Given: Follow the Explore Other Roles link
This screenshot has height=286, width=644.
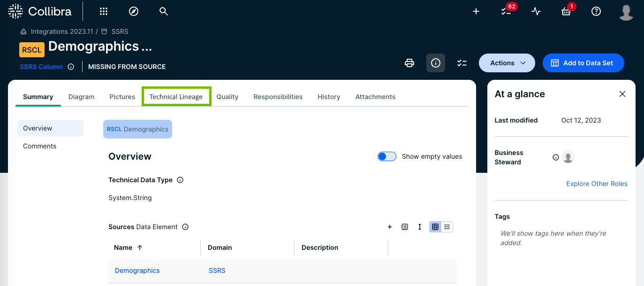Looking at the screenshot, I should tap(597, 184).
